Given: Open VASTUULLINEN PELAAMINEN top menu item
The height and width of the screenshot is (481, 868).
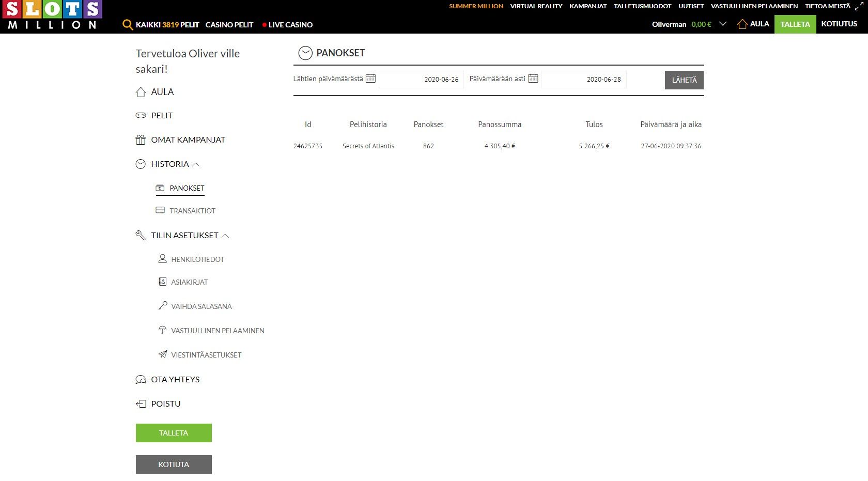Looking at the screenshot, I should (754, 6).
